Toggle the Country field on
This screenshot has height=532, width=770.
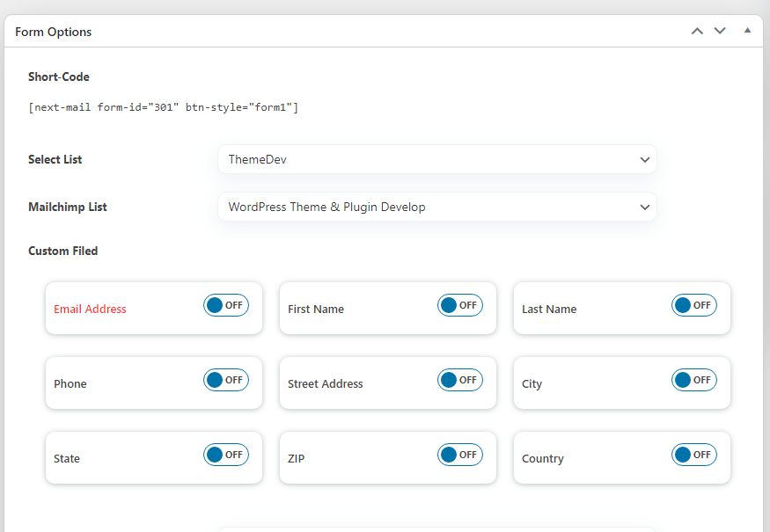(x=694, y=455)
